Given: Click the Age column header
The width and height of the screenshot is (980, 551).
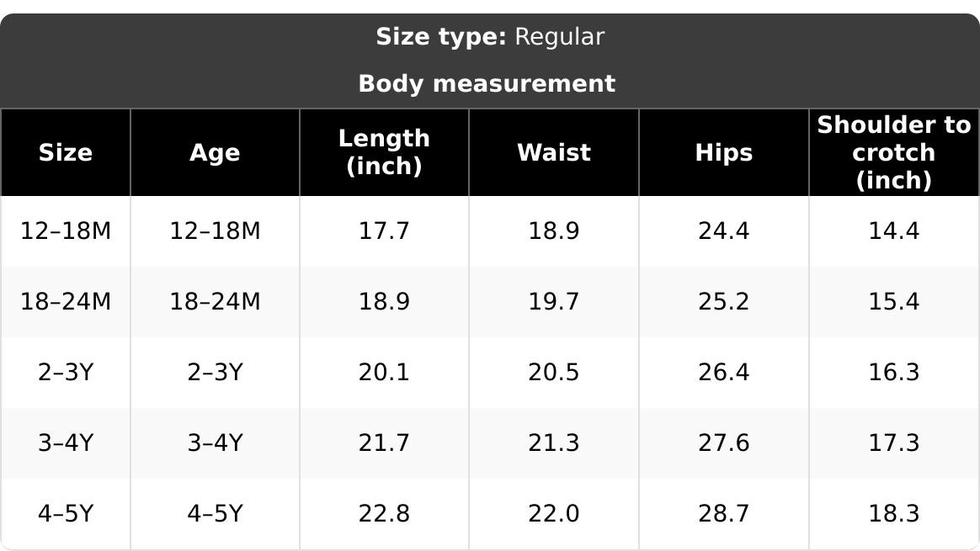Looking at the screenshot, I should 215,152.
